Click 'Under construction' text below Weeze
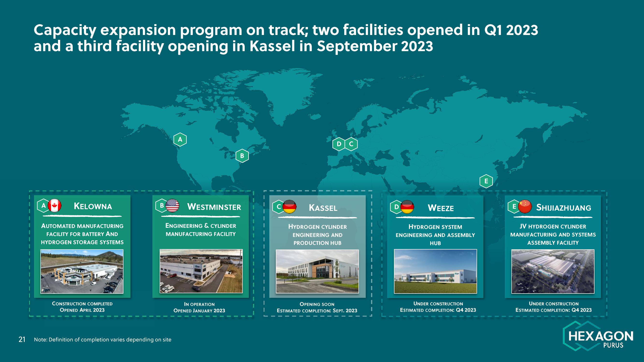 (x=438, y=304)
